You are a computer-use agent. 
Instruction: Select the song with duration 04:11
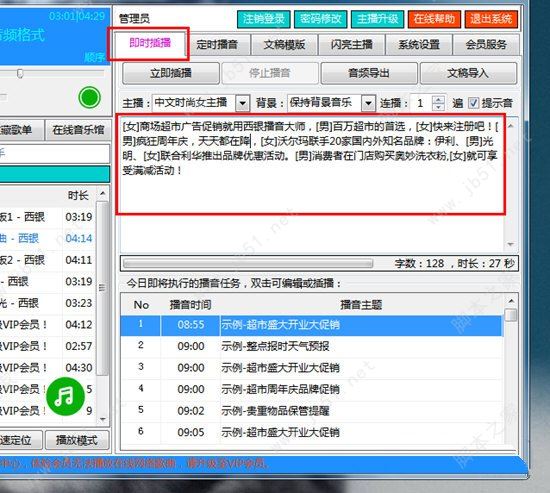[48, 260]
